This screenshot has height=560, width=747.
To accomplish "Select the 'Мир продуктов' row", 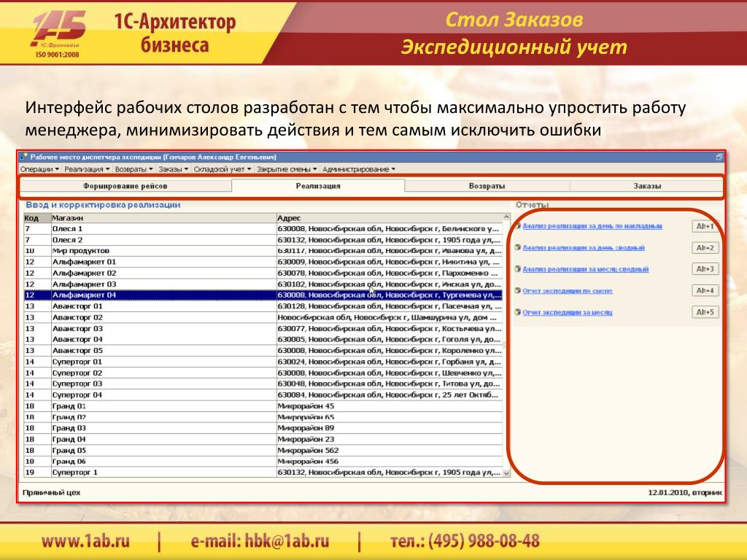I will (x=263, y=251).
